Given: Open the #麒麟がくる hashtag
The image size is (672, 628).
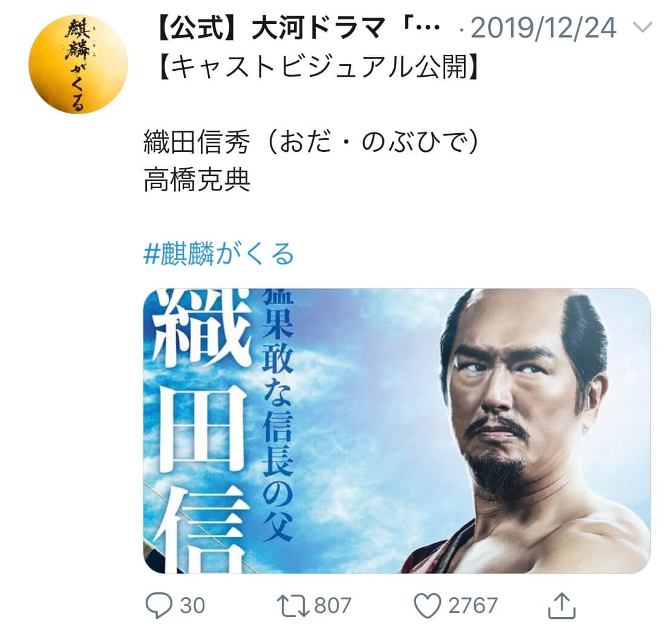Looking at the screenshot, I should coord(218,253).
